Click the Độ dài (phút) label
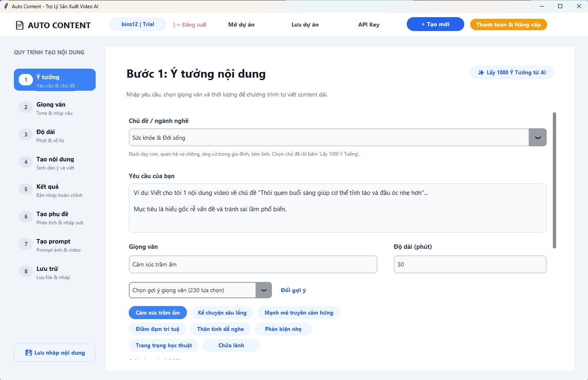 pos(413,247)
